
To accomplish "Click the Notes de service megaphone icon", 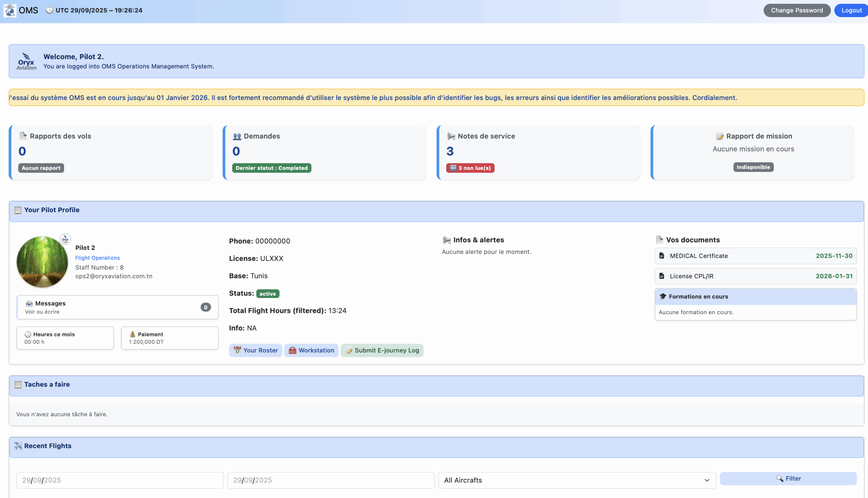I will [x=451, y=136].
